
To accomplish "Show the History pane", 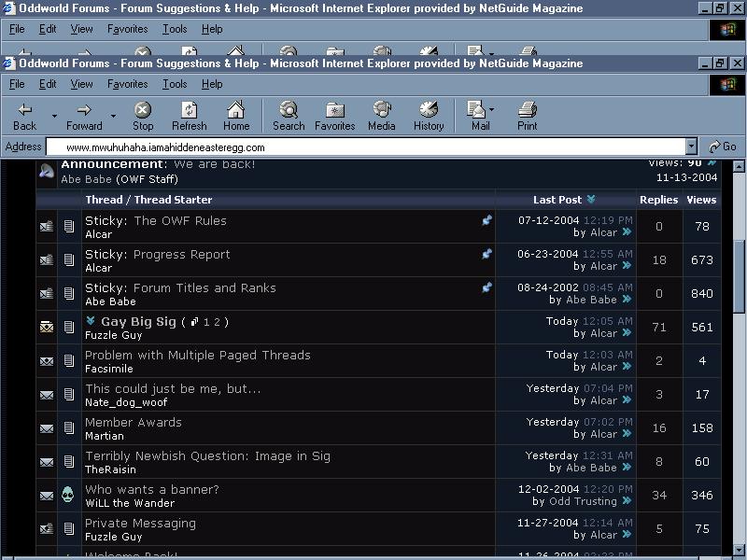I will (x=429, y=116).
